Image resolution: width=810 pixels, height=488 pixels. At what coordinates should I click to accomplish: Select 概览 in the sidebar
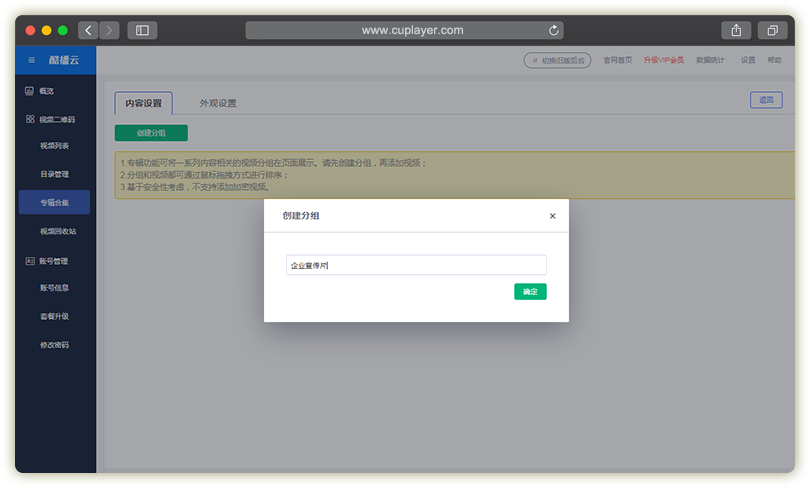click(x=46, y=91)
